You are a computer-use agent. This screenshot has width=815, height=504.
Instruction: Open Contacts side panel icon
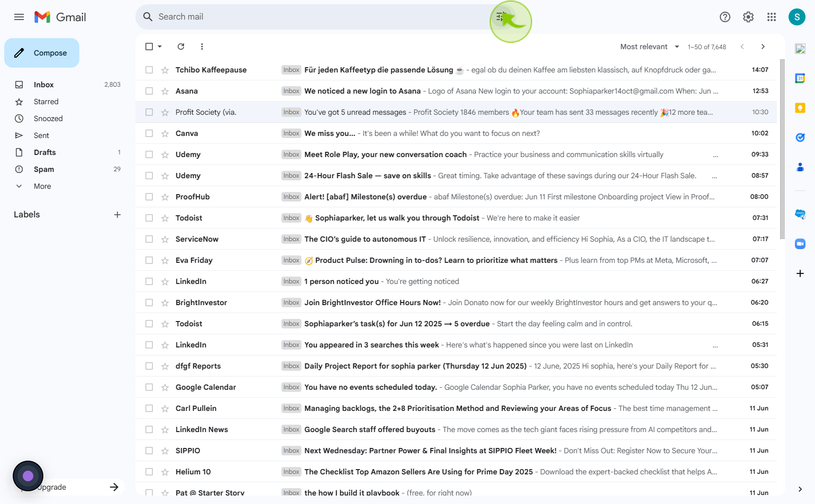pos(800,167)
